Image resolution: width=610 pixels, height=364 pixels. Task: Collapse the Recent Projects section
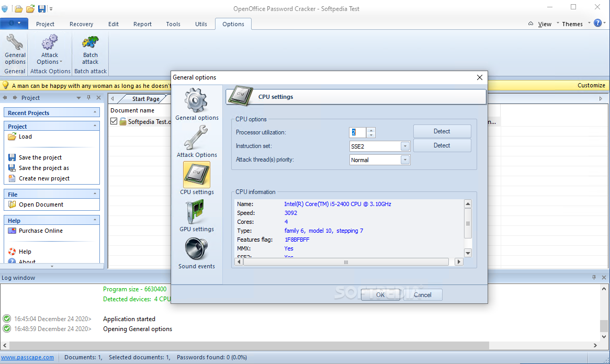pyautogui.click(x=95, y=112)
